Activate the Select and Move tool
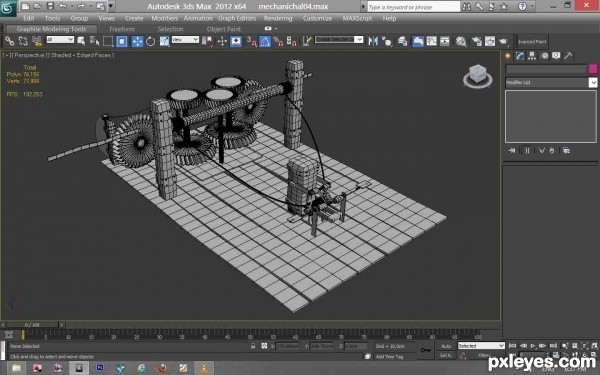 coord(137,41)
